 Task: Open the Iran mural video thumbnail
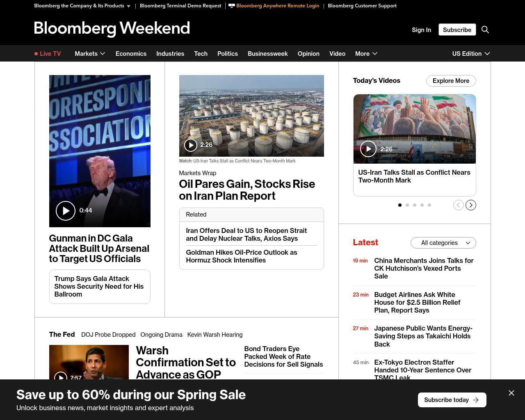(415, 129)
